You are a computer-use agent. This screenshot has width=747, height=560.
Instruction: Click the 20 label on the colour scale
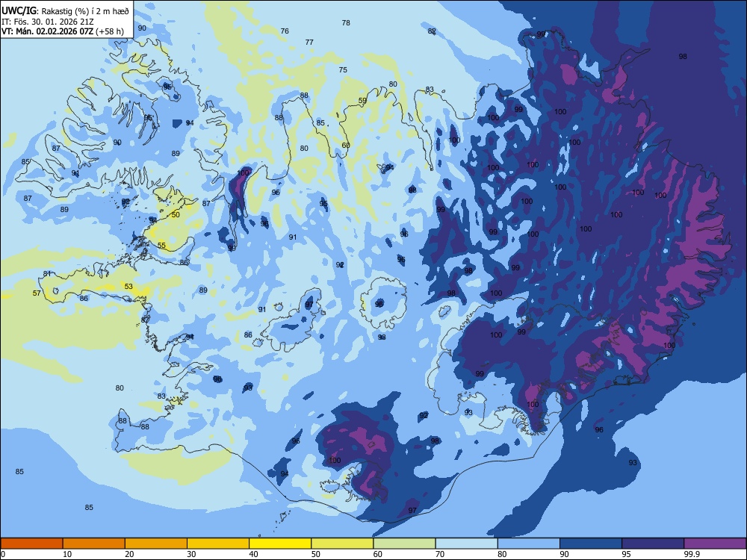[129, 554]
